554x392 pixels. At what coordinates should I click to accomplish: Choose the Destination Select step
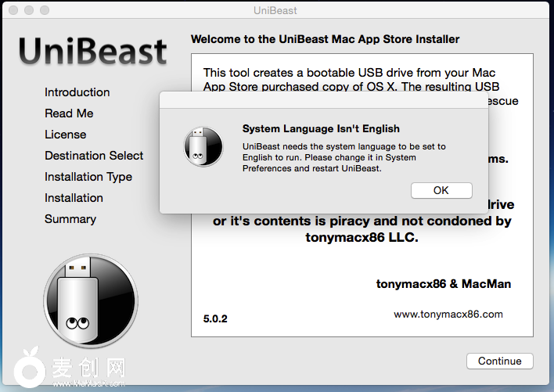tap(94, 156)
